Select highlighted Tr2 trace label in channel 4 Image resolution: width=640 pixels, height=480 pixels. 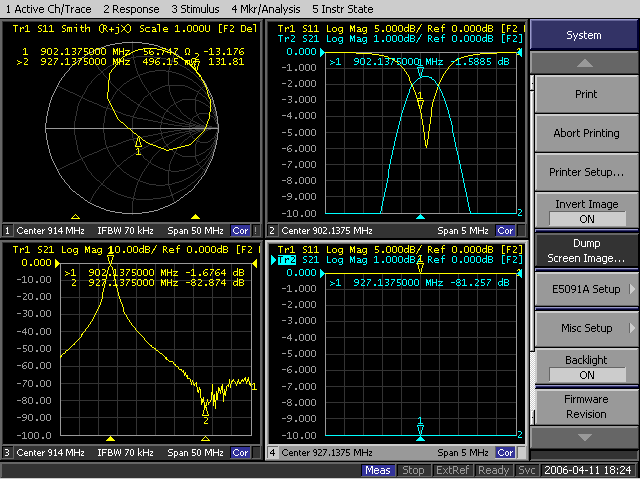click(x=287, y=260)
